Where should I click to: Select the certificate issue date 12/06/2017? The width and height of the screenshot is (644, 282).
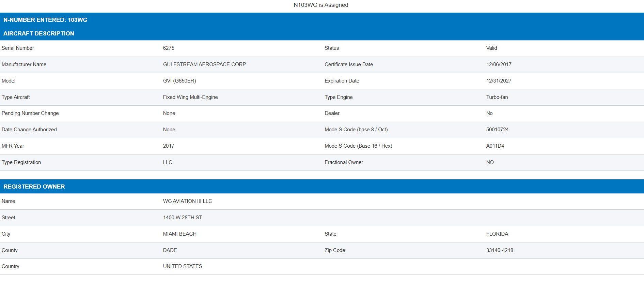pyautogui.click(x=499, y=64)
